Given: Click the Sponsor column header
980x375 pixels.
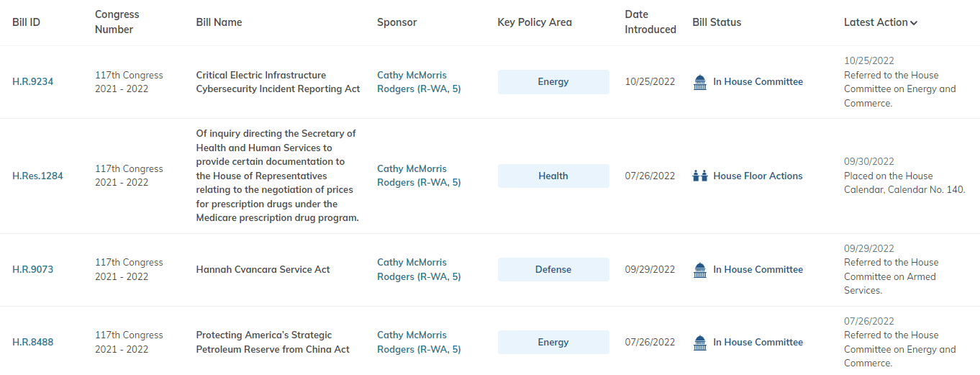Looking at the screenshot, I should click(x=396, y=22).
